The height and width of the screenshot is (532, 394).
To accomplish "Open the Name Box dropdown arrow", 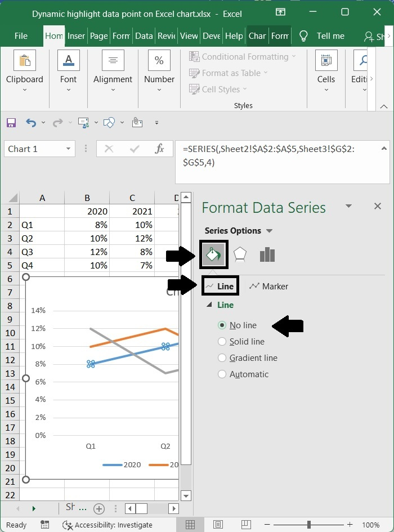I will tap(68, 149).
